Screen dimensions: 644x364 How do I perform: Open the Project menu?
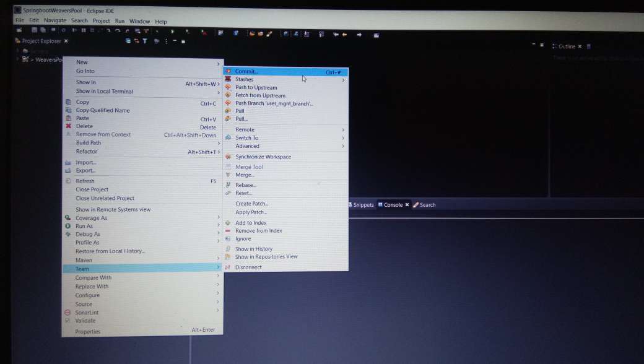[x=101, y=20]
